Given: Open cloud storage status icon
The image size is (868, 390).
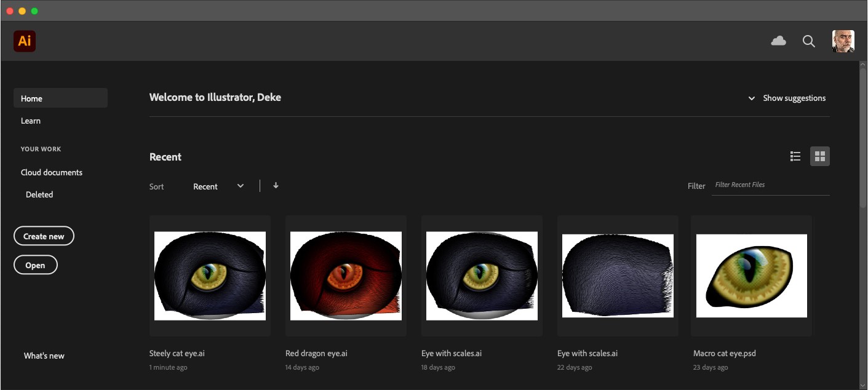Looking at the screenshot, I should pyautogui.click(x=778, y=41).
